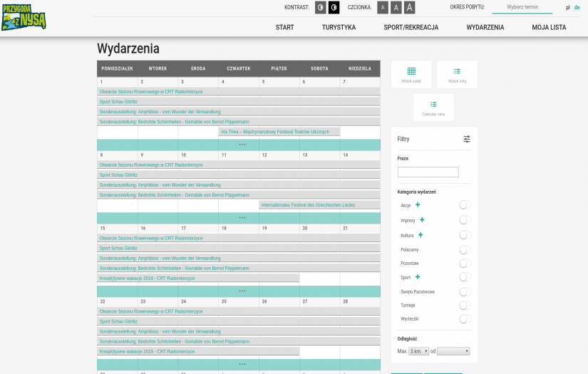Click the PONIEDZIAŁEK column header
The height and width of the screenshot is (374, 588).
coord(117,68)
